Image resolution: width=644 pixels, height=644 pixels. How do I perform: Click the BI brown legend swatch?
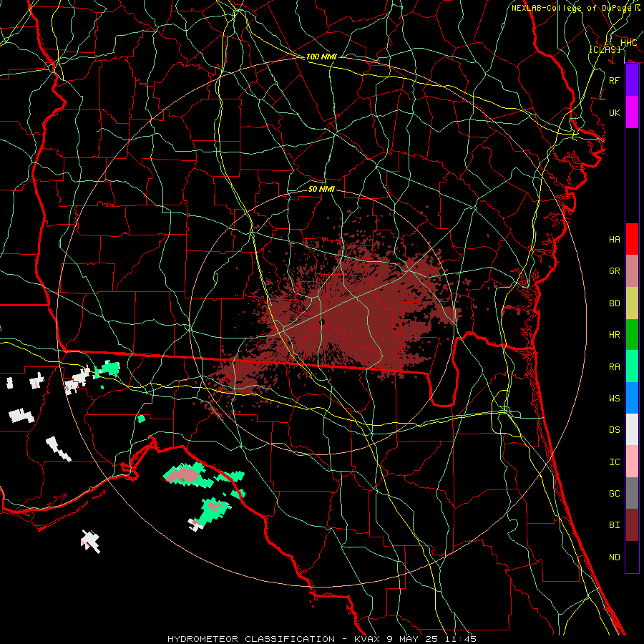point(632,525)
